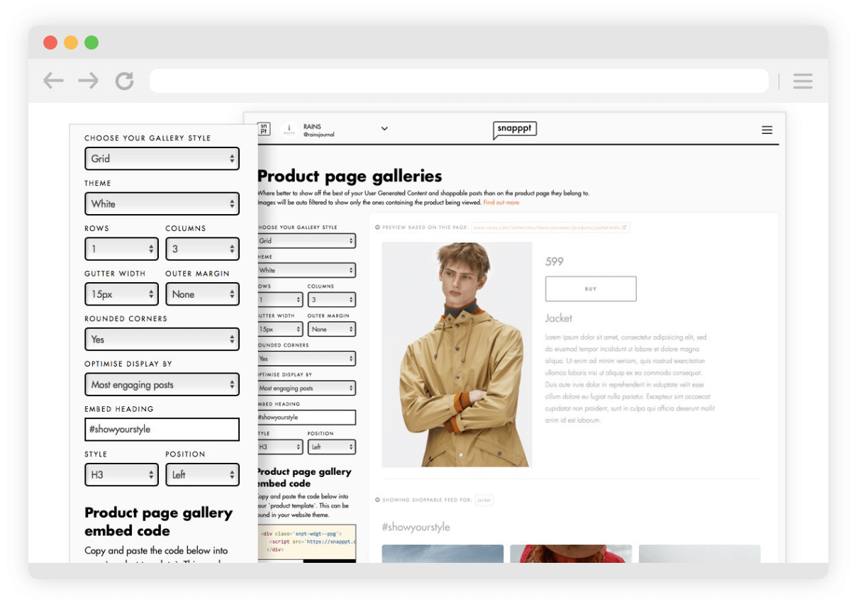Click the '599' price text

(555, 262)
